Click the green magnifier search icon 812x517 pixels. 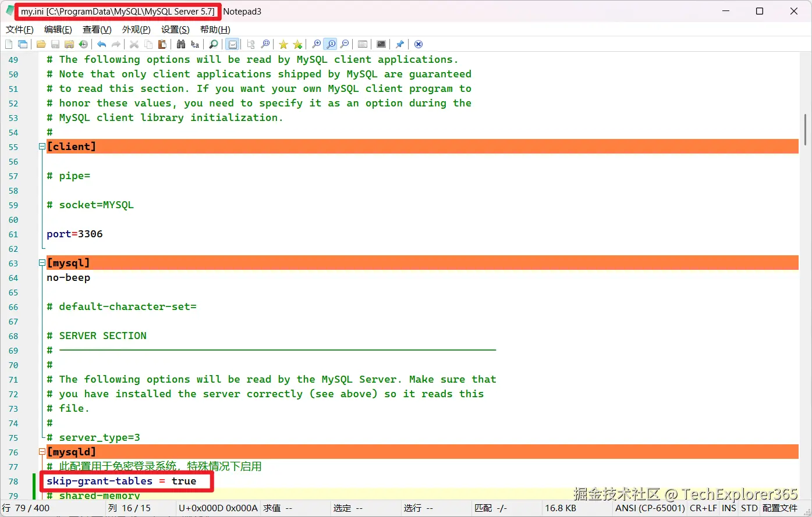point(214,44)
